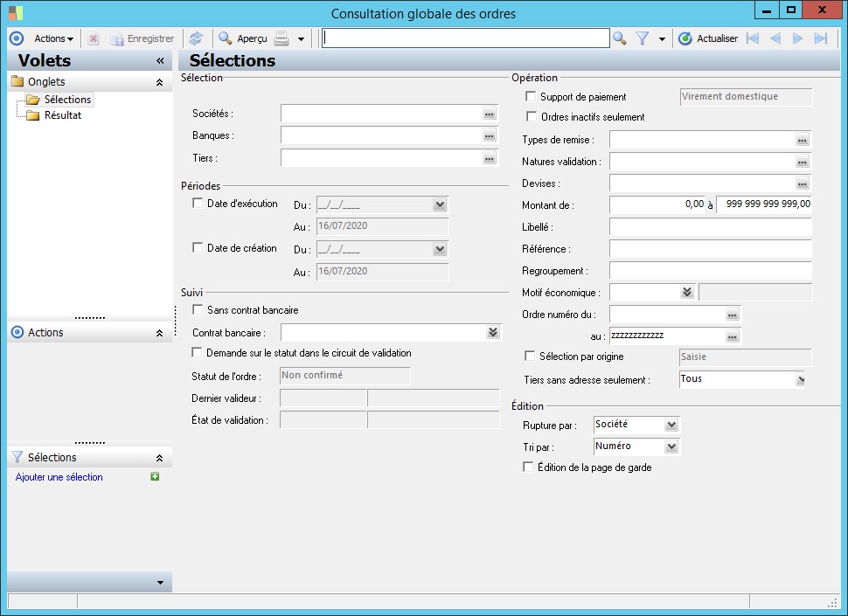Image resolution: width=848 pixels, height=616 pixels.
Task: Collapse the Volets side panel
Action: 160,61
